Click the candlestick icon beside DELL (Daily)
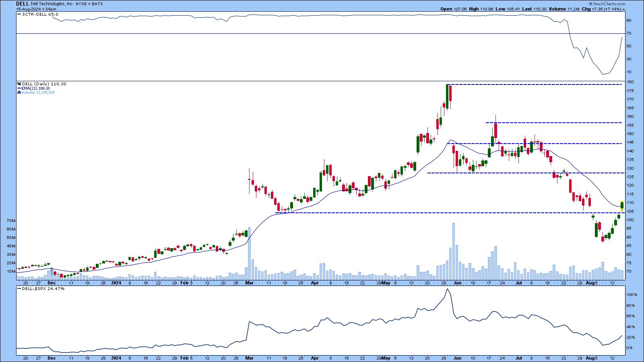The width and height of the screenshot is (644, 362). click(19, 84)
